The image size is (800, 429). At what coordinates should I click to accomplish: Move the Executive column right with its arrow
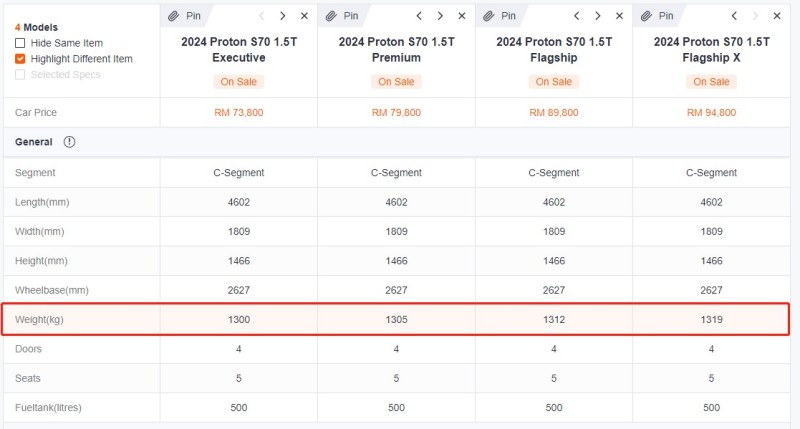pyautogui.click(x=282, y=16)
